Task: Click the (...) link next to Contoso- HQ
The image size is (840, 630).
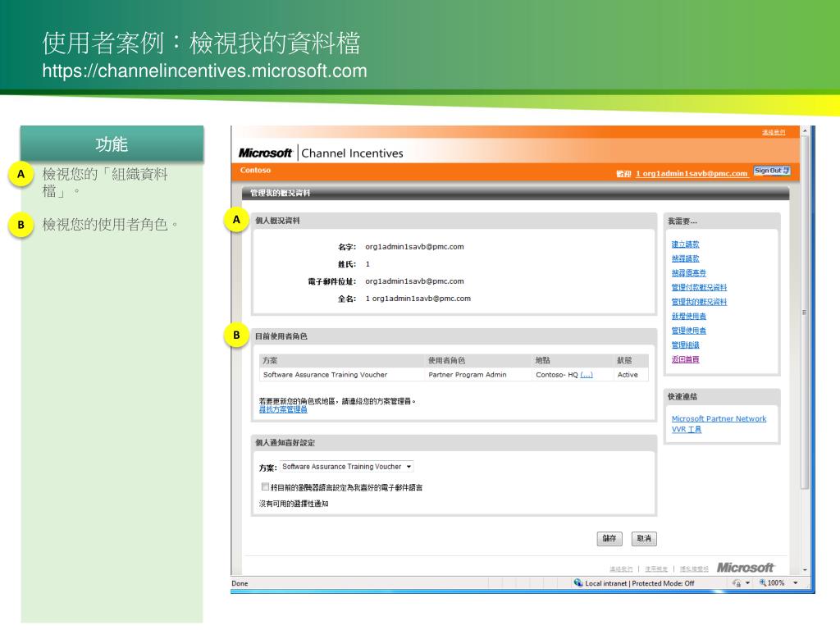Action: (x=587, y=375)
